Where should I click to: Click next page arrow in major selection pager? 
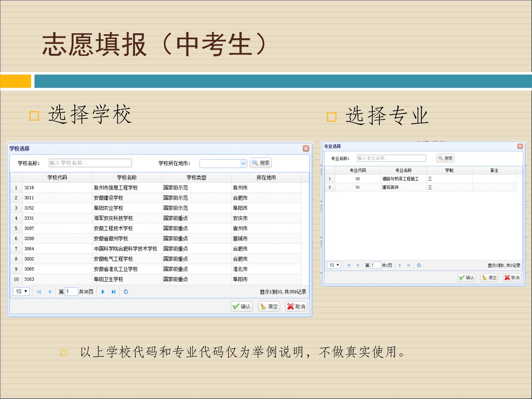(x=400, y=265)
